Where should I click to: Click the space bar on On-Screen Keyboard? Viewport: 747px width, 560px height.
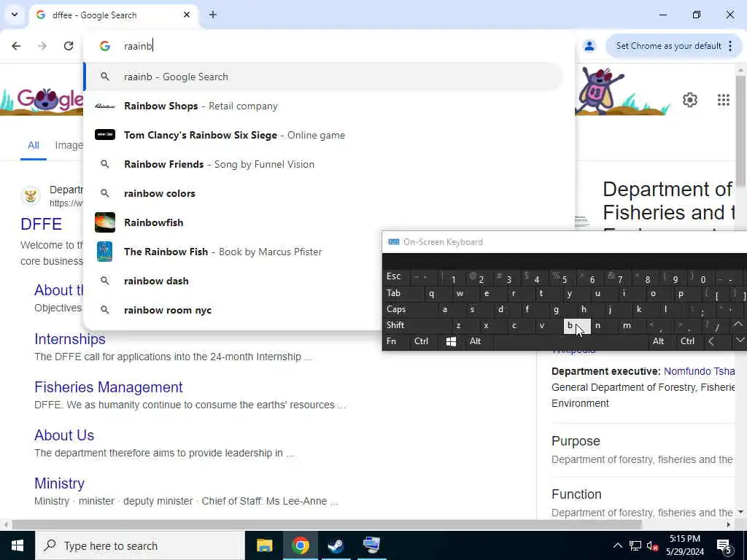click(570, 341)
